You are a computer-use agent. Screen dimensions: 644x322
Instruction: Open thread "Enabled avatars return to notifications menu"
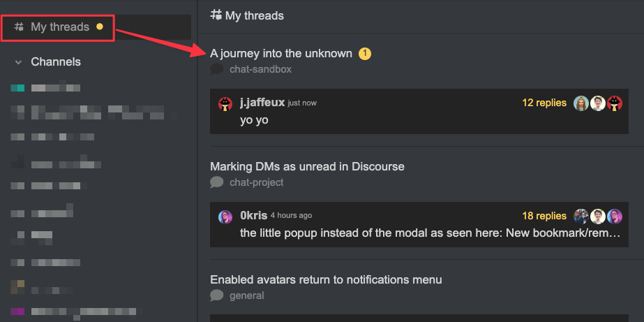(x=326, y=279)
